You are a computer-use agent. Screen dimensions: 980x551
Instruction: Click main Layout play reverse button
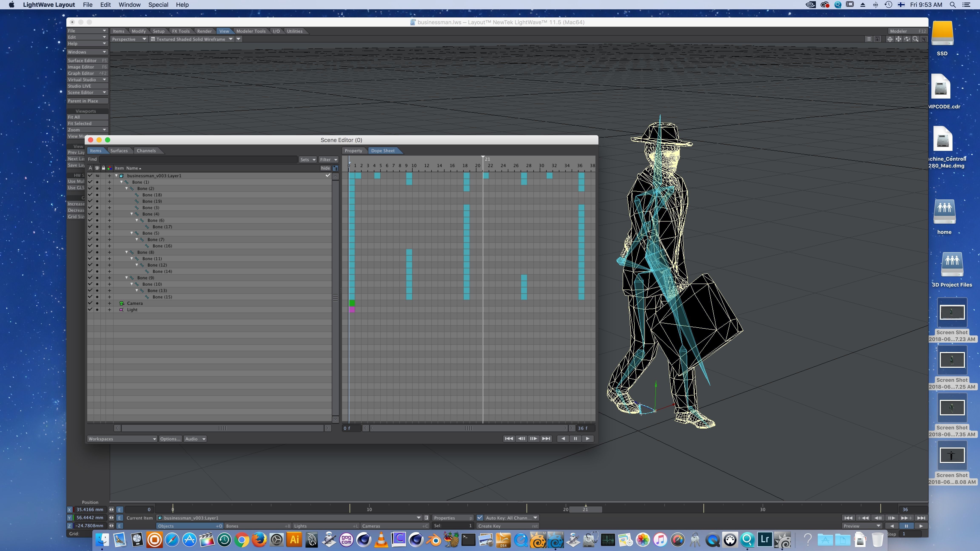[x=892, y=526]
